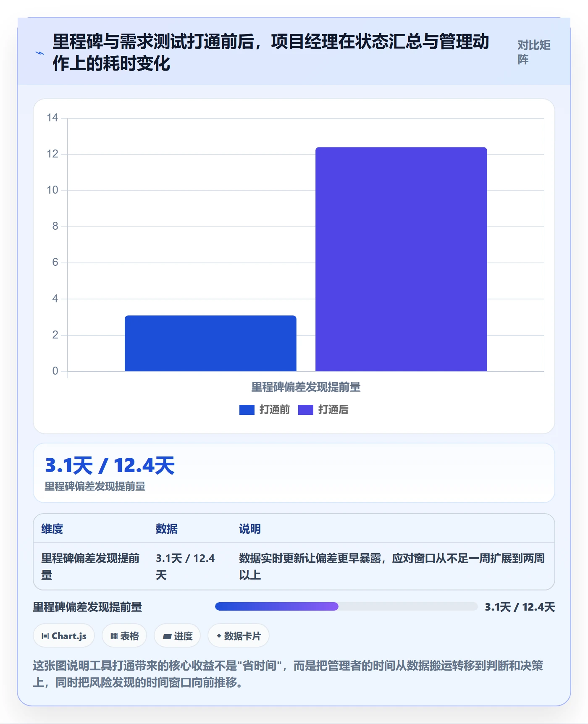Click the progress bar for 里程碑偏差发现提前量
The width and height of the screenshot is (588, 724).
coord(346,606)
